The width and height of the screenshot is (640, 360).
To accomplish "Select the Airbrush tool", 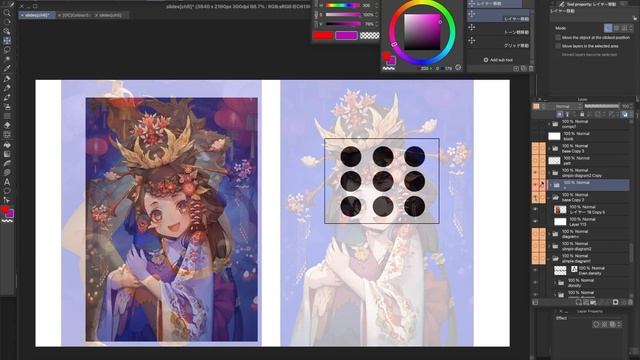I will click(x=7, y=107).
